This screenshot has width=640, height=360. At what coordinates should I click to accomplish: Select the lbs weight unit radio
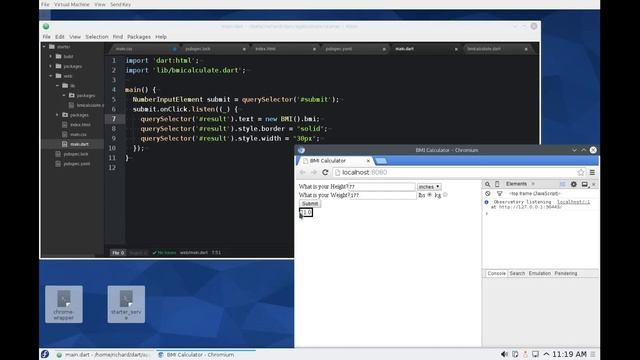[429, 195]
